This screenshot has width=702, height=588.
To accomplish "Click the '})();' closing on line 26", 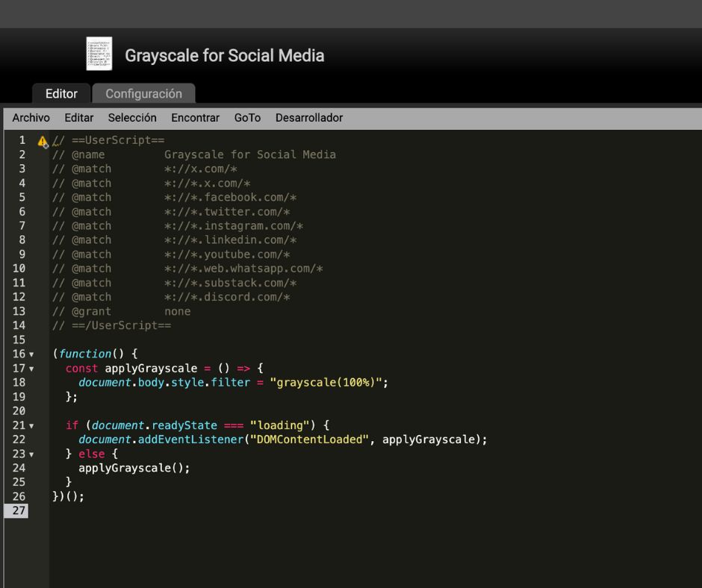I will click(68, 496).
